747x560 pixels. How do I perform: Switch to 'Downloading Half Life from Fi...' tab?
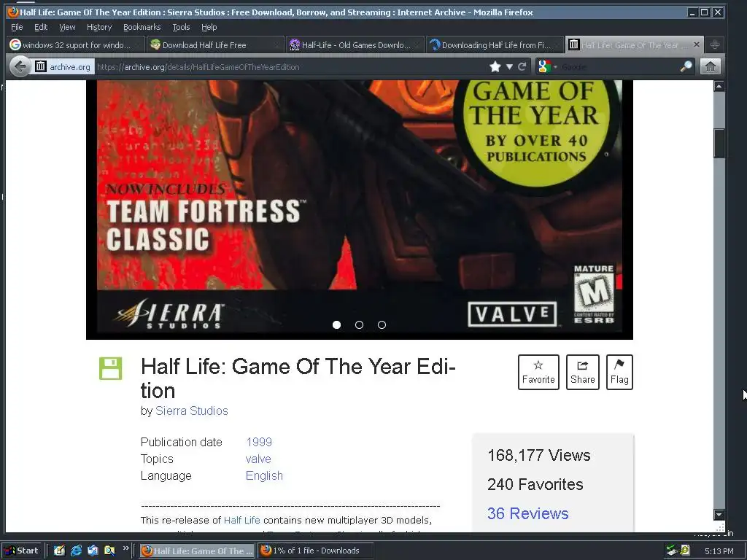click(495, 44)
